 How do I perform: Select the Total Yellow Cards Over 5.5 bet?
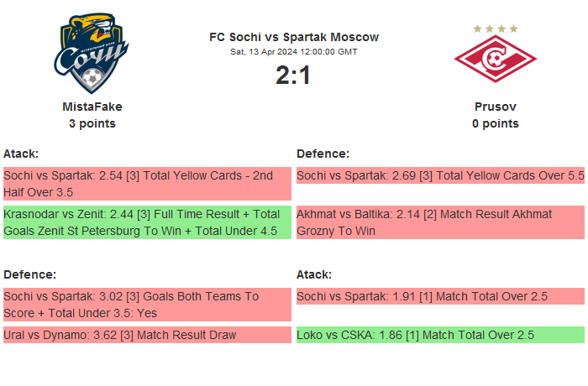tap(440, 175)
